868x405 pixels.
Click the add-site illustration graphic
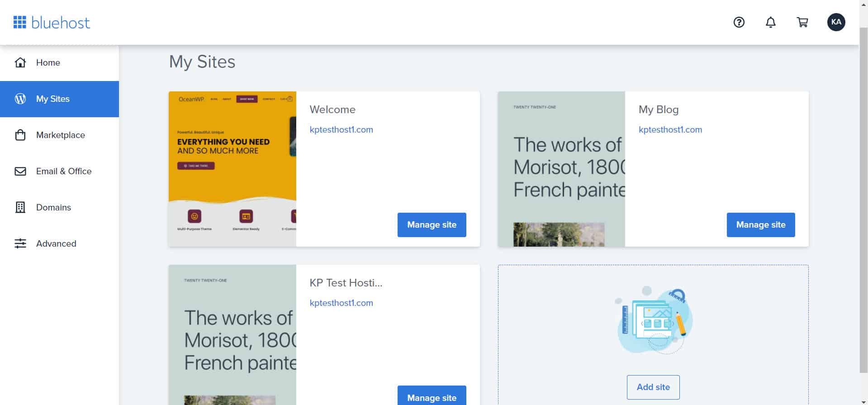coord(653,320)
